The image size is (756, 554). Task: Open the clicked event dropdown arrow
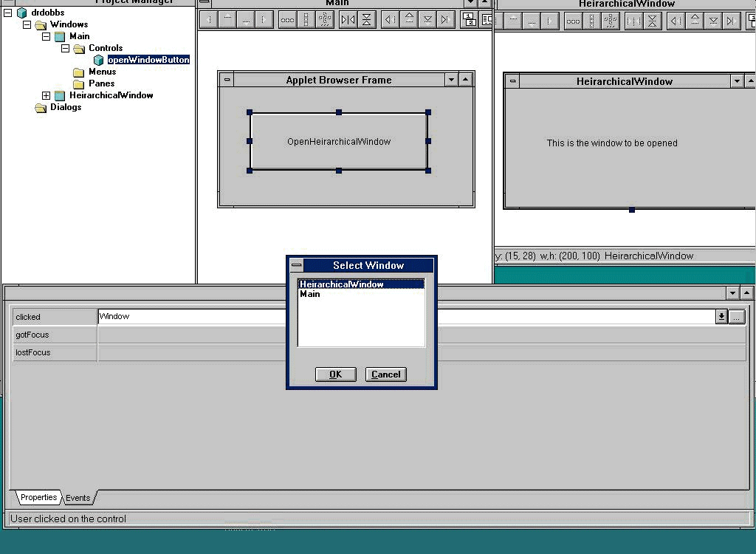[721, 317]
